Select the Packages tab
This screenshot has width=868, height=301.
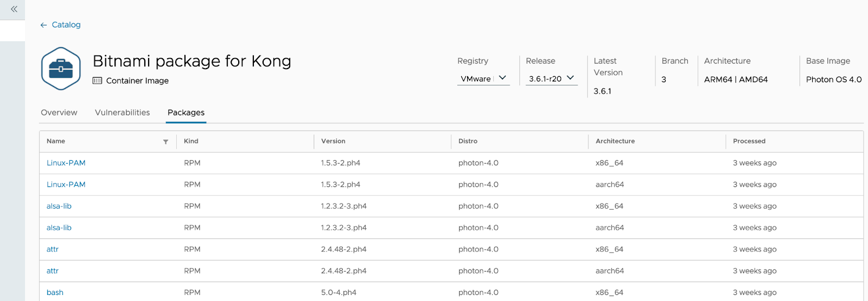[186, 112]
